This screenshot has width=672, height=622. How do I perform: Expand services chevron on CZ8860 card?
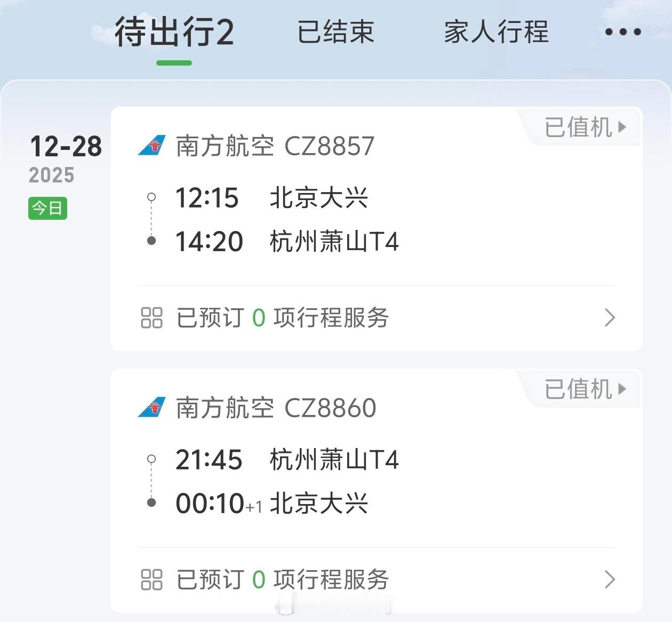610,579
